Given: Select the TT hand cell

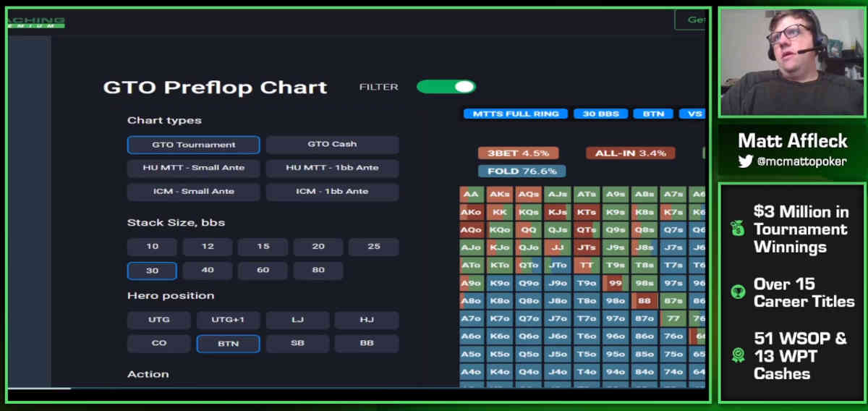Looking at the screenshot, I should [x=585, y=266].
